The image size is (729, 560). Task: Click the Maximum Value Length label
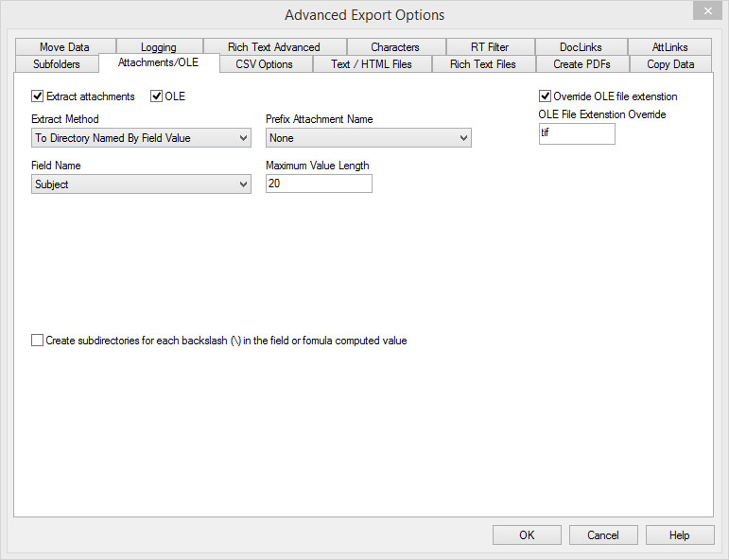click(318, 166)
